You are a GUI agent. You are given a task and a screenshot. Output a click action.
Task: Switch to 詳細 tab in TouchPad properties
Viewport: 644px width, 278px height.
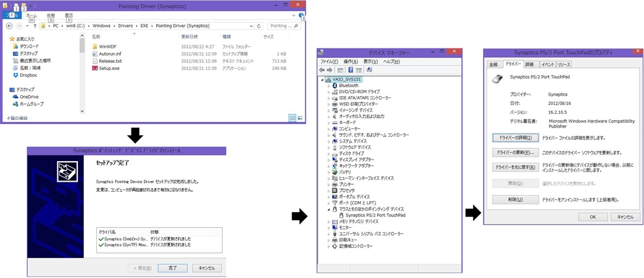pyautogui.click(x=530, y=65)
